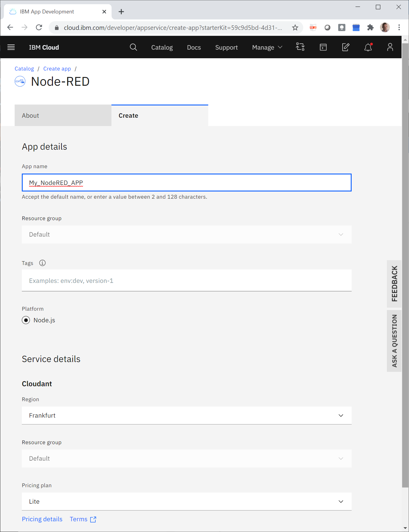Open the IBM Cloud hamburger navigation menu

coord(11,47)
